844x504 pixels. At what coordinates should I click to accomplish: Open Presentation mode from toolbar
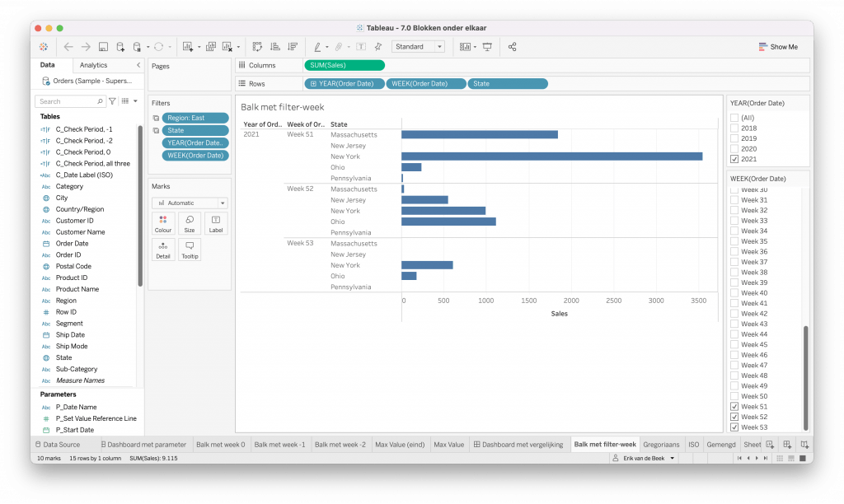click(487, 47)
